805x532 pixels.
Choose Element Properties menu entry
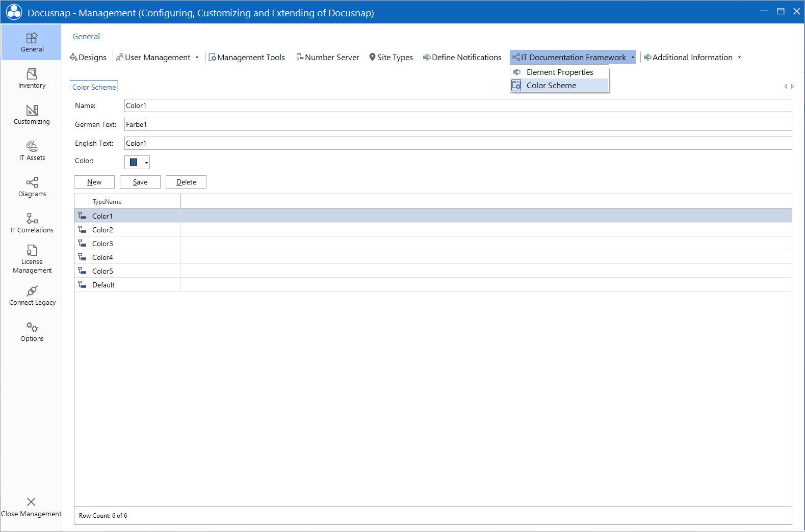pos(559,72)
